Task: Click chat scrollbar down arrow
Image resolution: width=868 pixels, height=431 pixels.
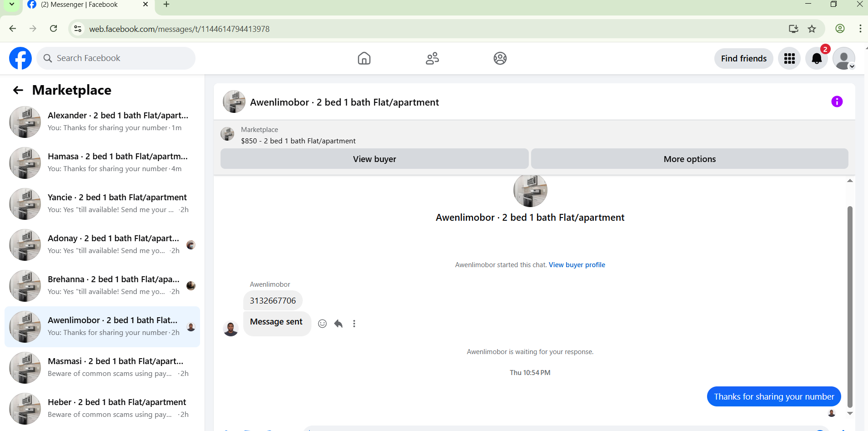Action: 850,414
